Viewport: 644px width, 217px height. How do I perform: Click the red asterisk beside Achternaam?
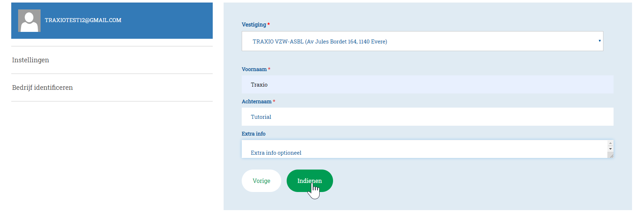pos(274,101)
